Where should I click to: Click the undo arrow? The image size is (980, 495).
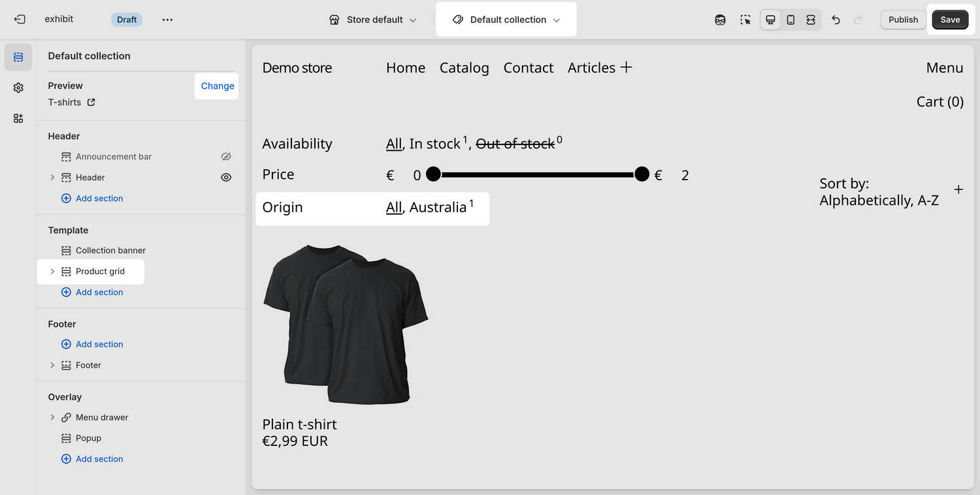click(x=836, y=20)
